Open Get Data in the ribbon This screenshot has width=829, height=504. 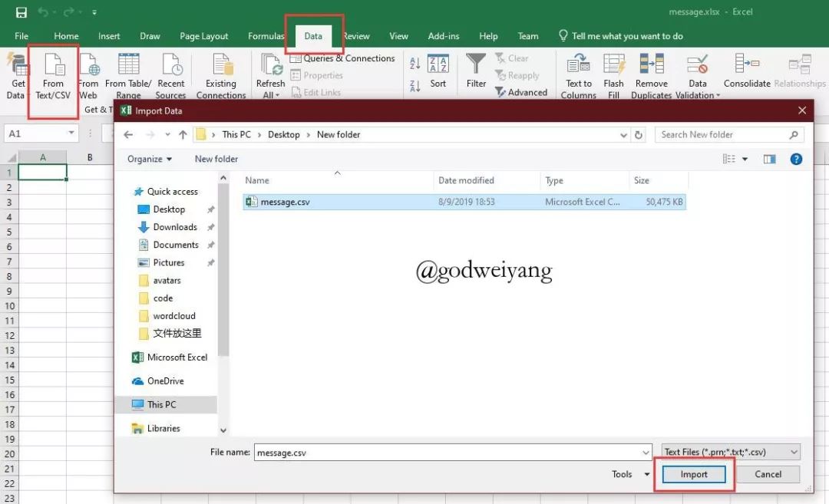click(x=16, y=76)
